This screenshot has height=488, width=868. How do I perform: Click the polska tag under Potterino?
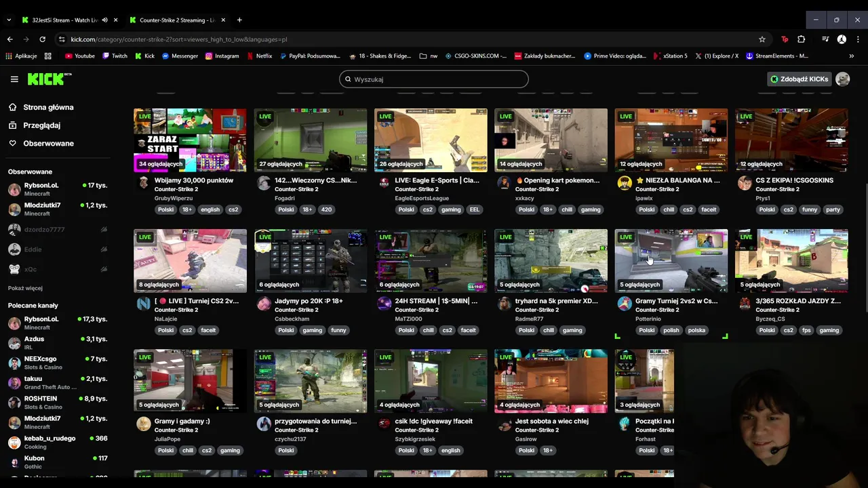(x=696, y=330)
